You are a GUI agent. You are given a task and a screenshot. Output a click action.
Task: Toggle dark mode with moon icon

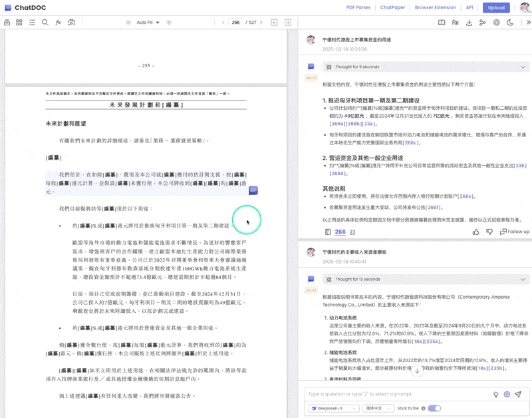click(x=510, y=22)
